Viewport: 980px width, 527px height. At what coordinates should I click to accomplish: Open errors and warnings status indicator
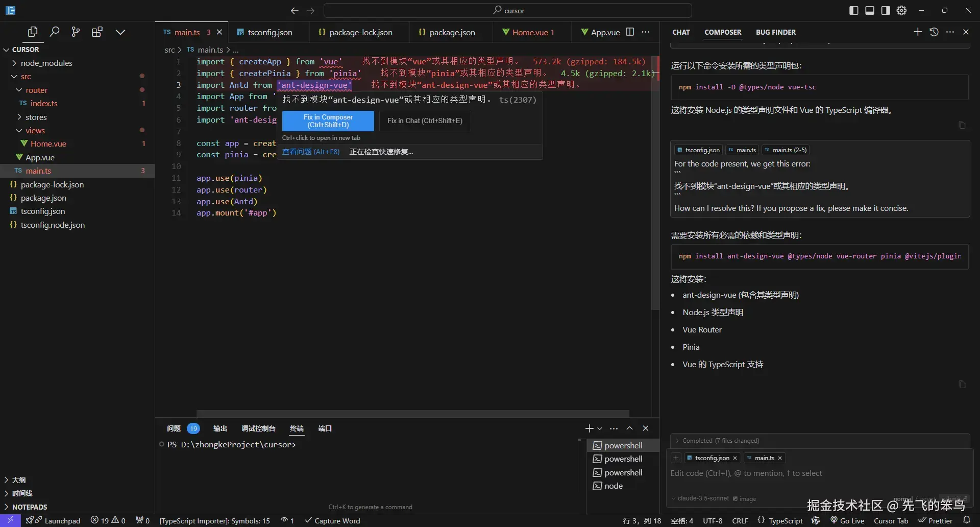tap(108, 520)
